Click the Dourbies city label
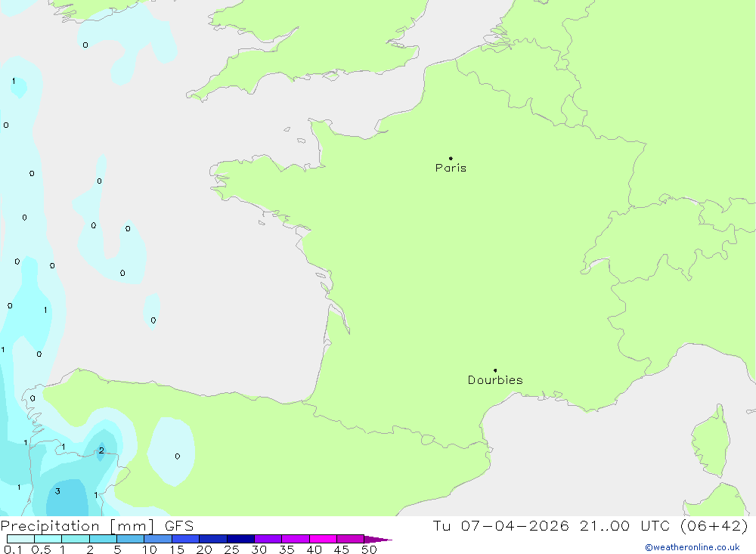This screenshot has width=756, height=554. click(495, 380)
